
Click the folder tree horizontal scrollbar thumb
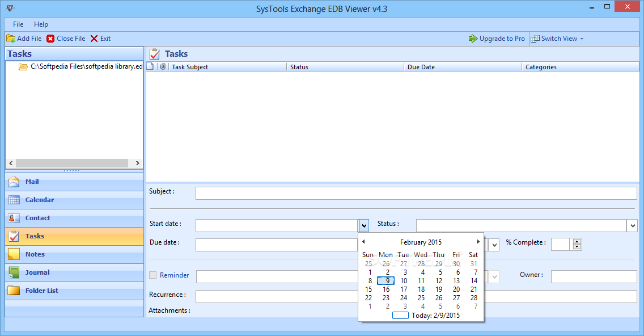click(x=72, y=163)
